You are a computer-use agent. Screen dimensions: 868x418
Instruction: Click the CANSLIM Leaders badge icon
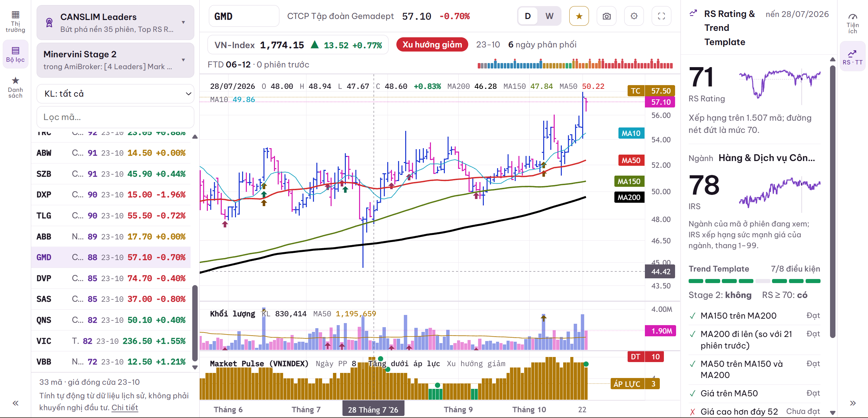pyautogui.click(x=50, y=22)
